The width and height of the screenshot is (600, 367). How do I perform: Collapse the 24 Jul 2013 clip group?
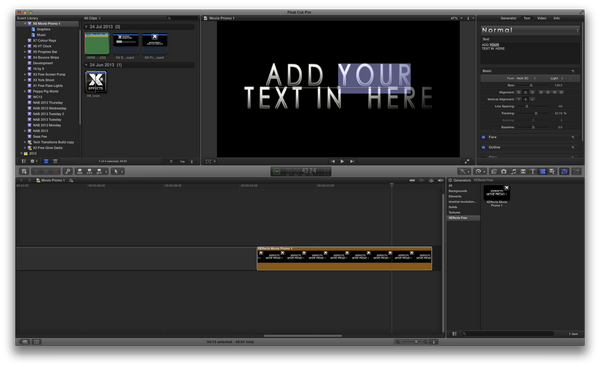click(86, 27)
